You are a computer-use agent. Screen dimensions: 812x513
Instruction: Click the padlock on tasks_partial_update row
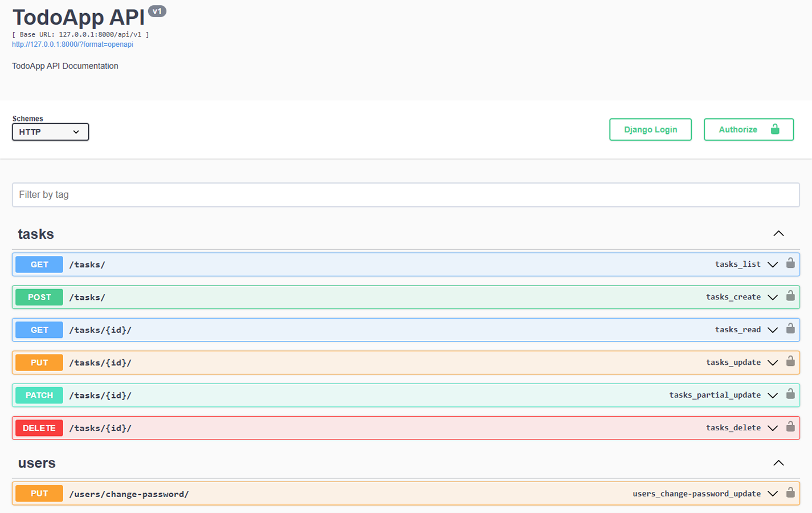click(x=790, y=394)
